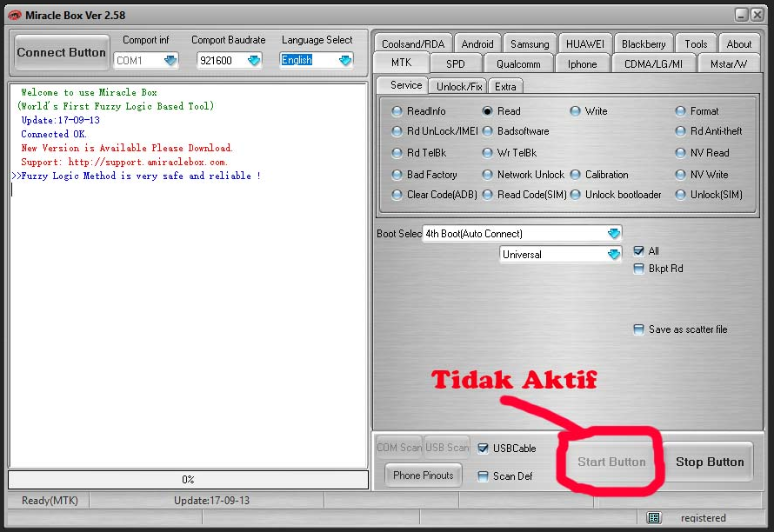The height and width of the screenshot is (532, 774).
Task: Select the Mstar/W tab
Action: (x=729, y=63)
